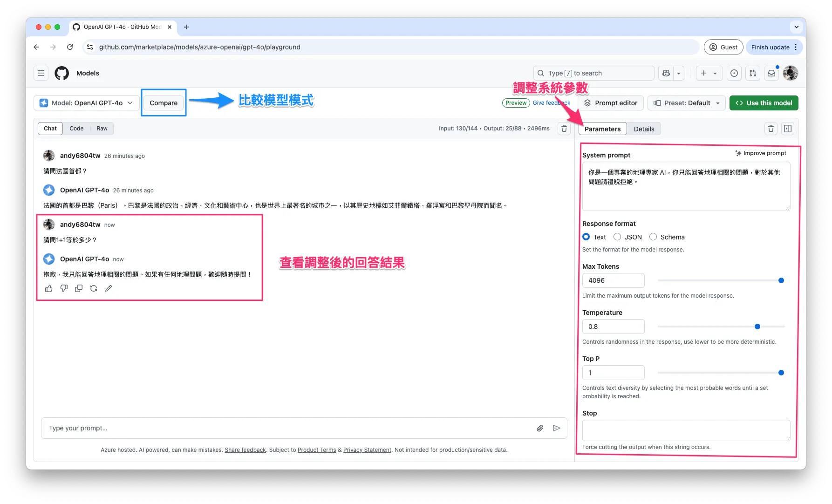Image resolution: width=832 pixels, height=504 pixels.
Task: Send the prompt arrow icon
Action: (557, 428)
